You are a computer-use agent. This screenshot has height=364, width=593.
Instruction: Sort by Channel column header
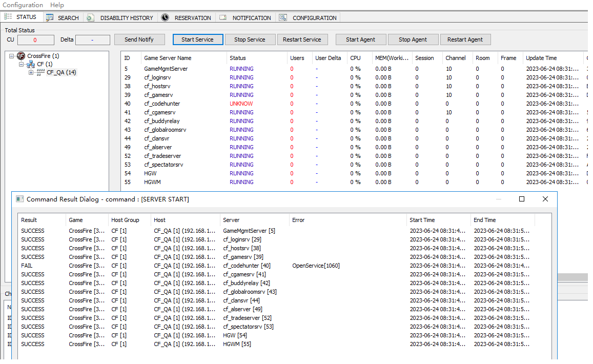tap(457, 58)
